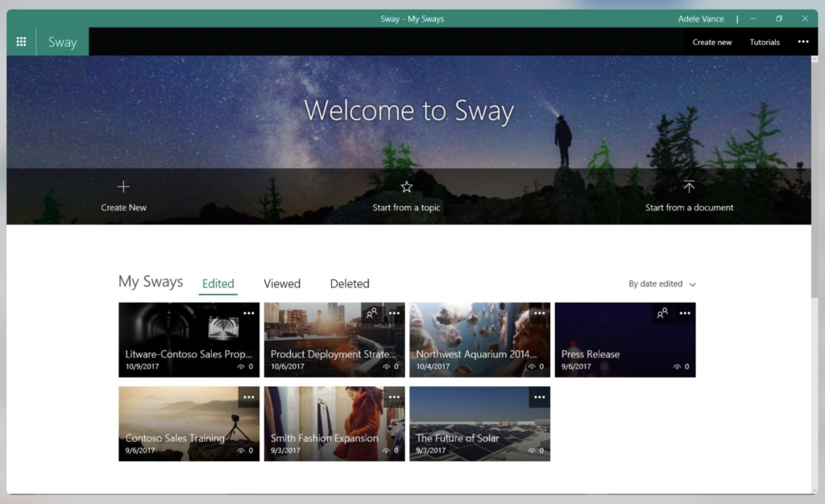Open the Northwest Aquarium 2014... Sway thumbnail
The height and width of the screenshot is (504, 825).
pyautogui.click(x=480, y=340)
